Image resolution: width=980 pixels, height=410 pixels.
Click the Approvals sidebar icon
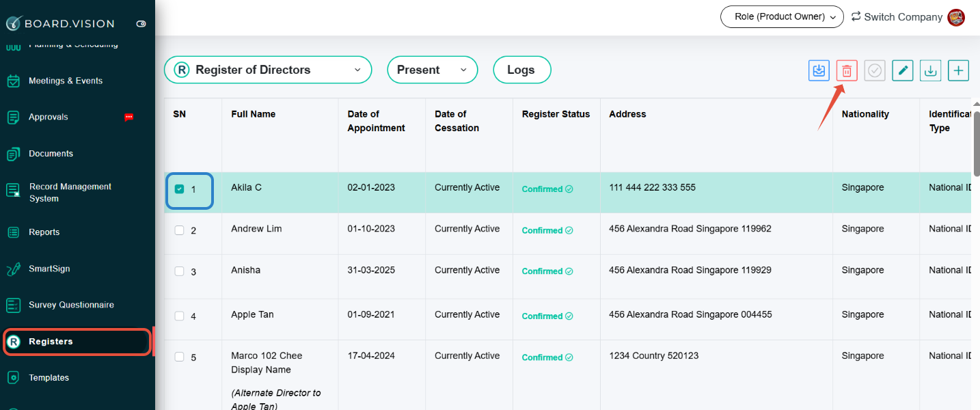point(13,118)
